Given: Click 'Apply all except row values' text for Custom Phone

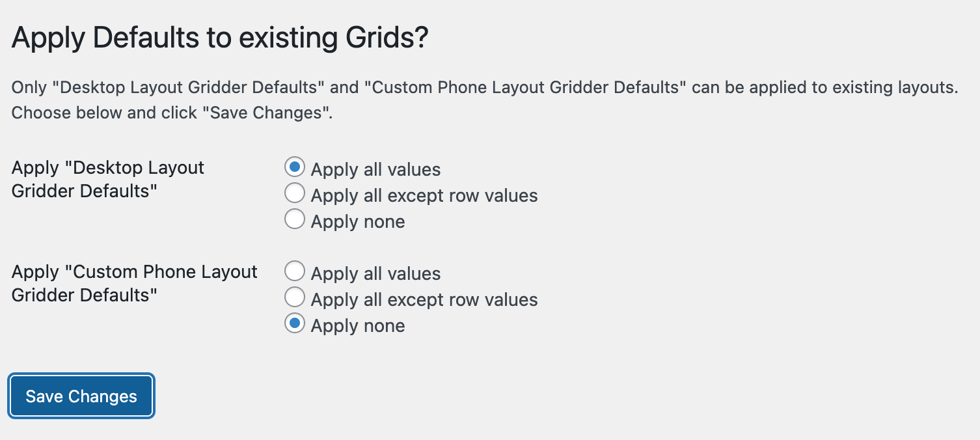Looking at the screenshot, I should [x=424, y=300].
